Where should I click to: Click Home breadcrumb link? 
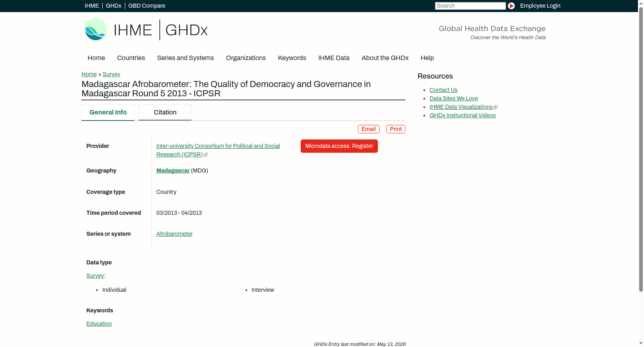click(x=89, y=74)
